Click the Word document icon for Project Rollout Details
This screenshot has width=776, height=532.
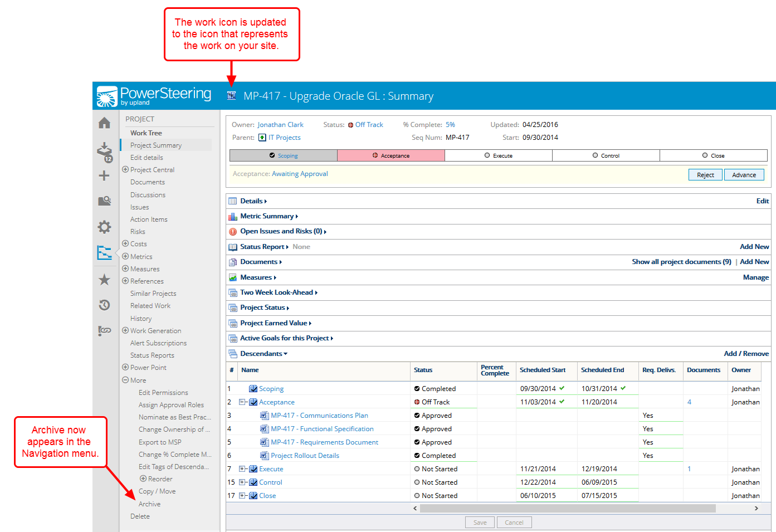(x=265, y=456)
